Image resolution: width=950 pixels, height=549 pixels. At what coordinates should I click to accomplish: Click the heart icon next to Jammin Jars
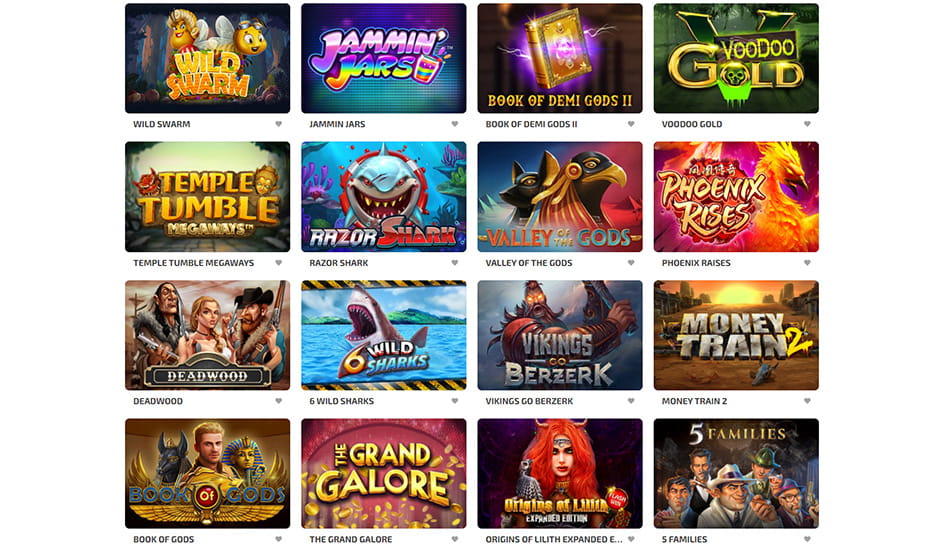455,124
